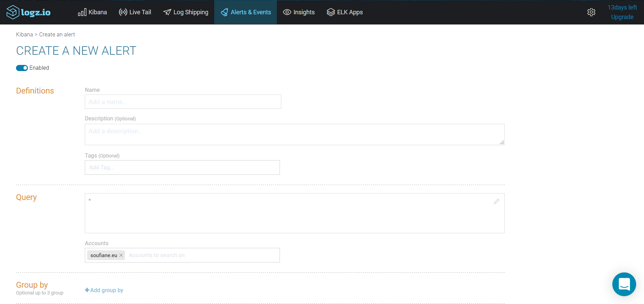Click inside the Query box

pos(295,213)
